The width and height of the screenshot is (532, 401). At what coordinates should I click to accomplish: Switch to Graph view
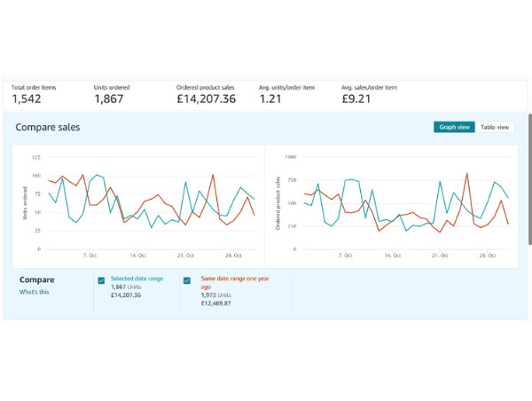(455, 127)
